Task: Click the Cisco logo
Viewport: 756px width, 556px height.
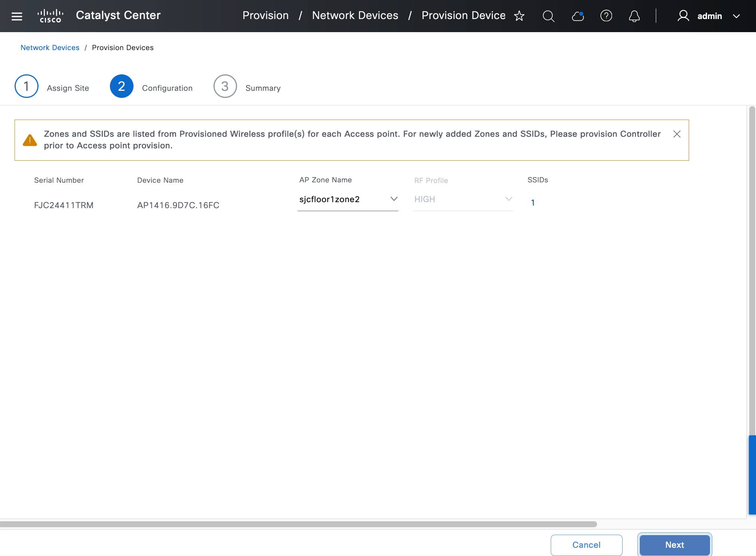Action: [x=50, y=16]
